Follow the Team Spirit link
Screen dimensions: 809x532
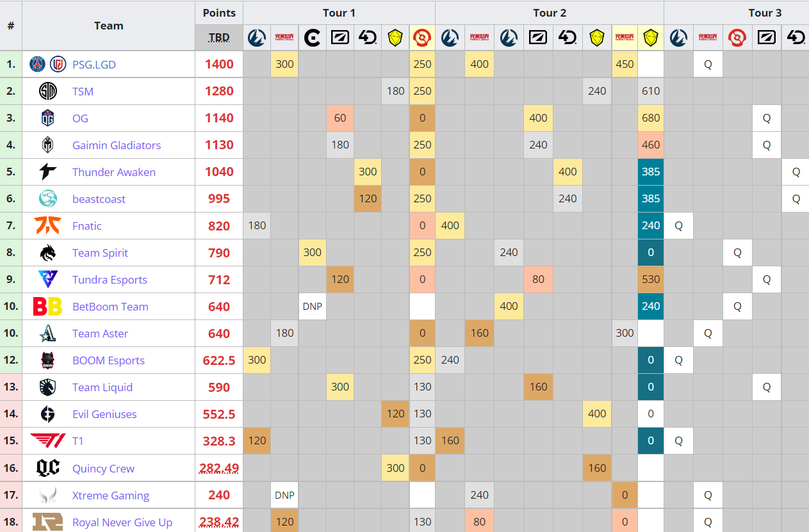(x=100, y=253)
